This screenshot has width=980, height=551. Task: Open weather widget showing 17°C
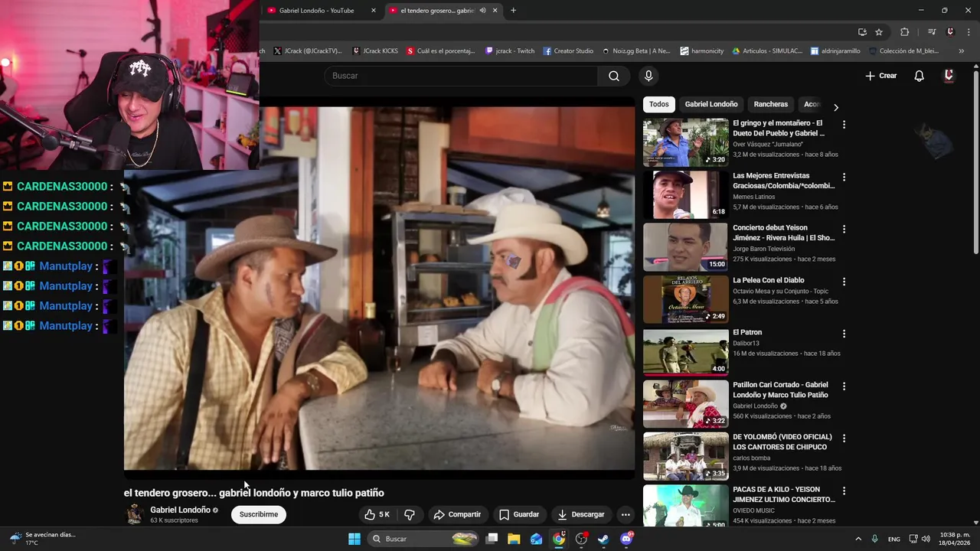tap(42, 539)
